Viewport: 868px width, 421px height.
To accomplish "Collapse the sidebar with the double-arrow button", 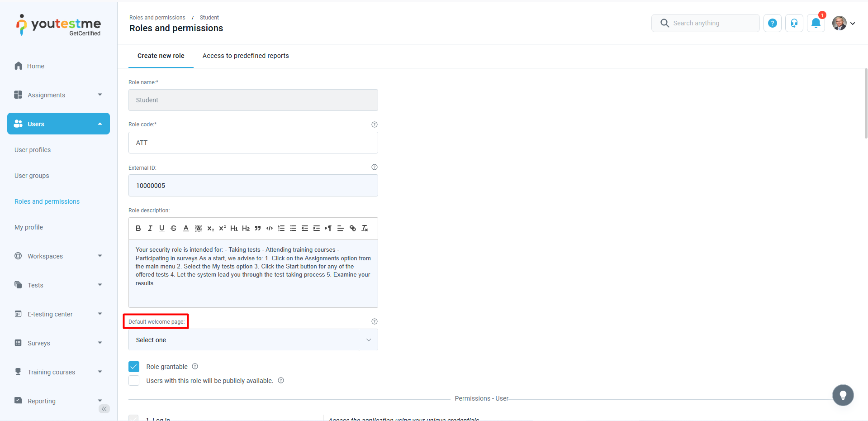I will click(104, 409).
